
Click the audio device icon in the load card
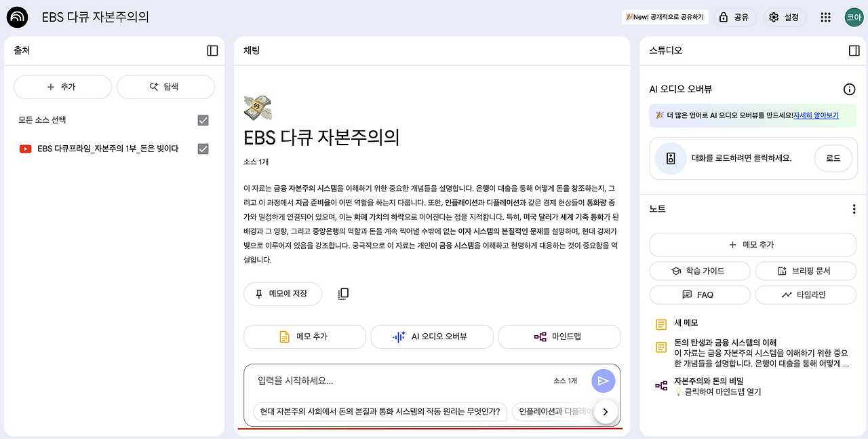[671, 158]
